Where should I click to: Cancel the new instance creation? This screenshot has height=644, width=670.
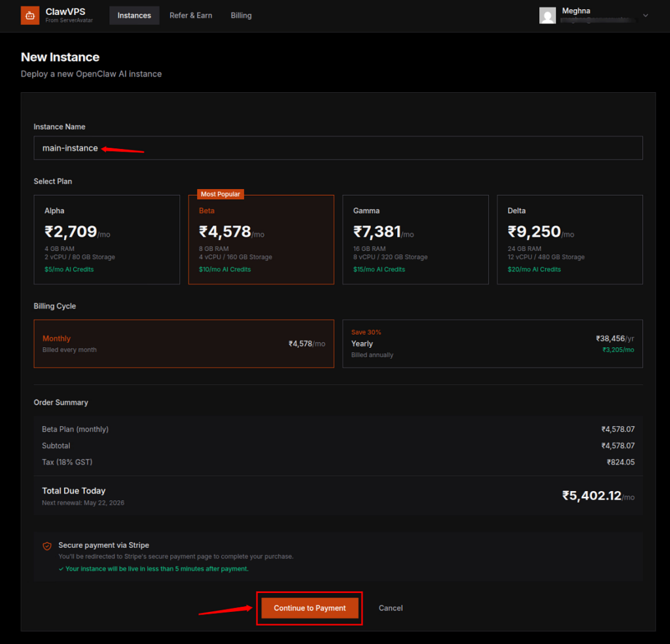pos(390,607)
